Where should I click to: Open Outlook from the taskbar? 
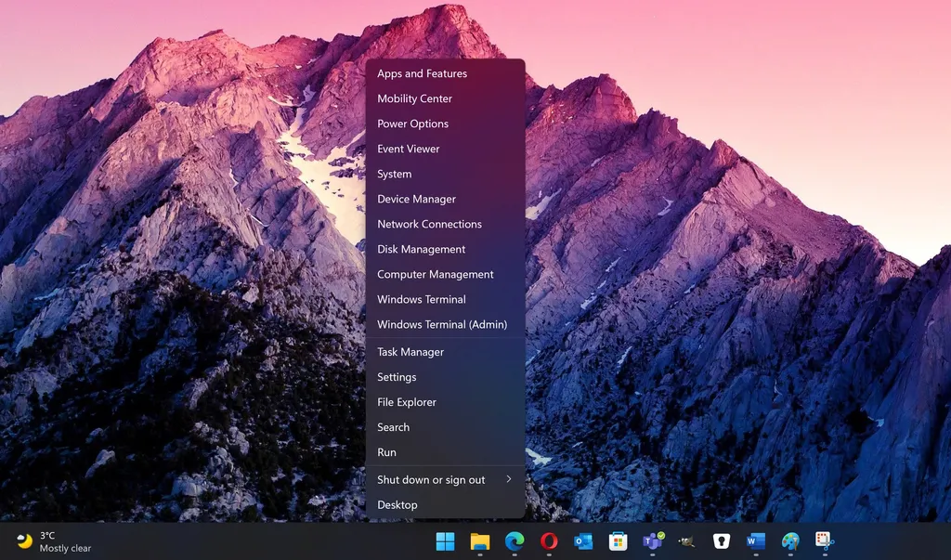tap(583, 541)
